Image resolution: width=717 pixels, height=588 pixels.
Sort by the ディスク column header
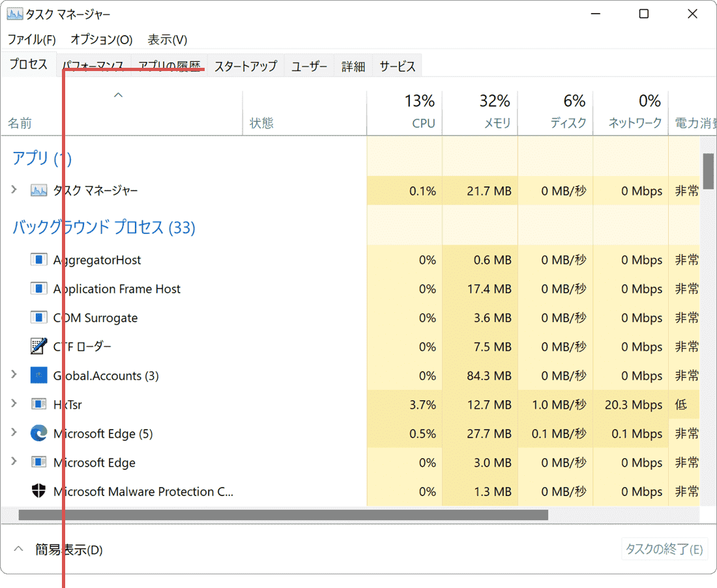click(555, 112)
